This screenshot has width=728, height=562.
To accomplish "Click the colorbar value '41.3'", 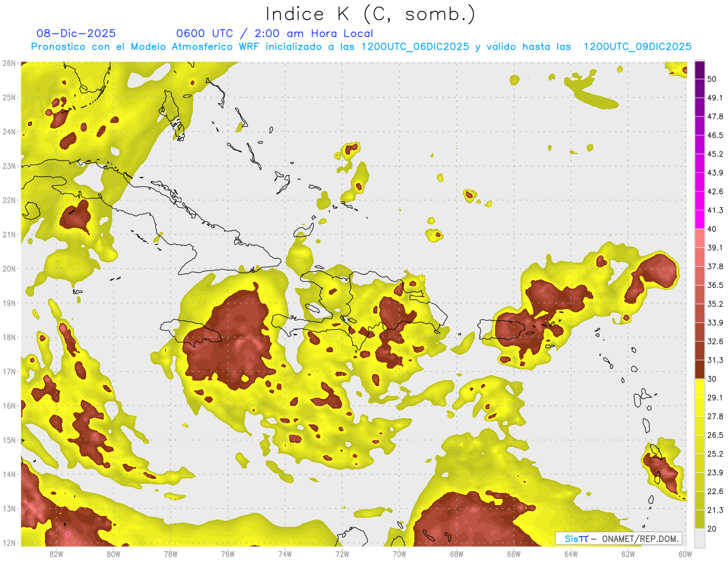I will pyautogui.click(x=715, y=210).
